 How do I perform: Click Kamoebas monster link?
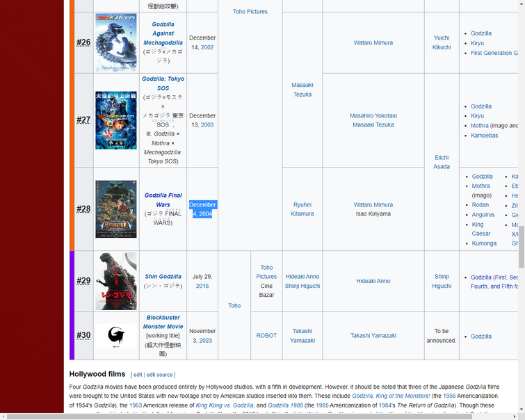[x=484, y=136]
